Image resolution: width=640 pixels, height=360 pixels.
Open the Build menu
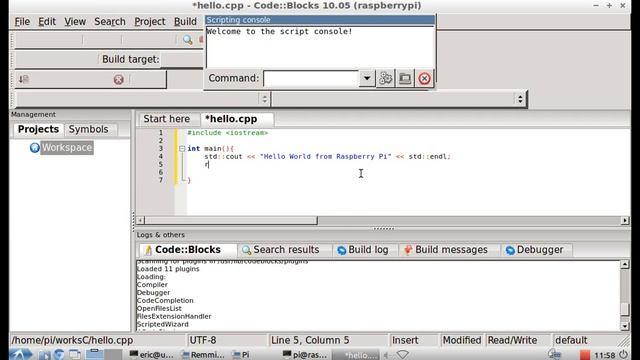pos(185,22)
